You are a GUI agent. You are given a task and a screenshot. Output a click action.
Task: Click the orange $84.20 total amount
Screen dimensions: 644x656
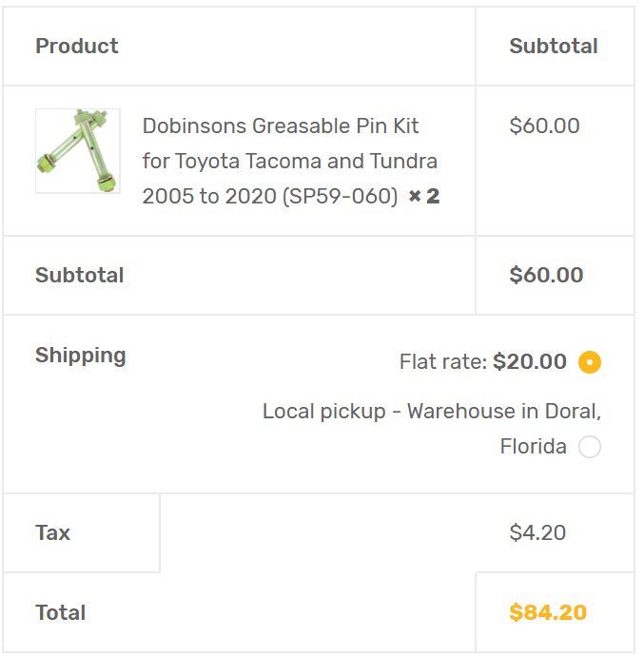coord(548,612)
